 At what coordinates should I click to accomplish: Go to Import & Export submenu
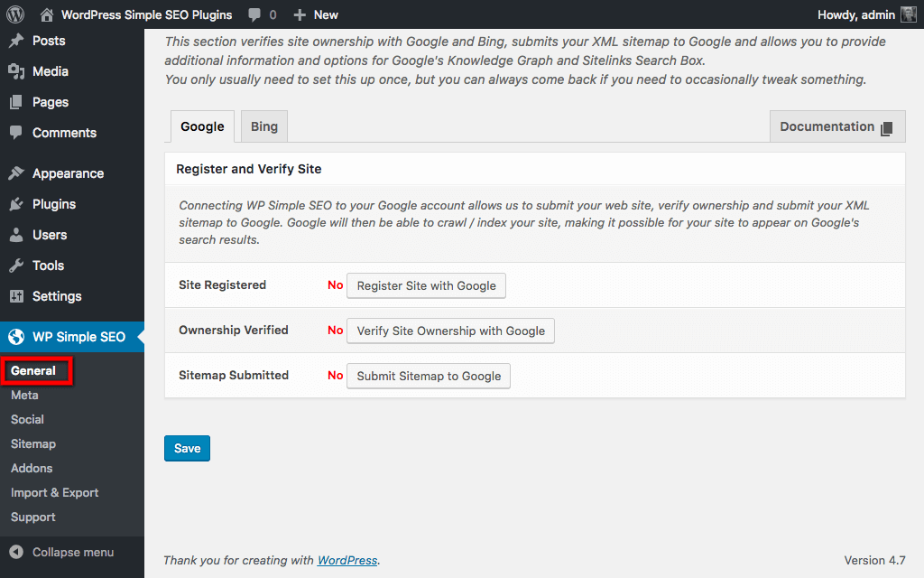[54, 492]
